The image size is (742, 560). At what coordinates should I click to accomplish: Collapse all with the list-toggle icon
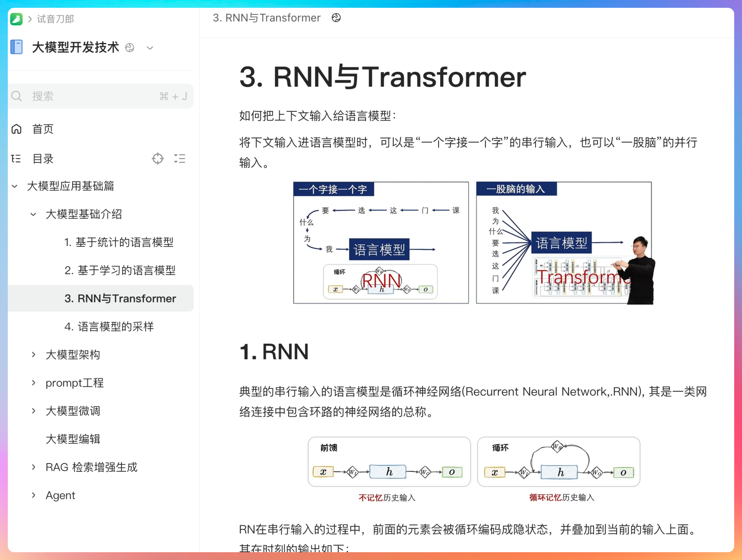180,158
